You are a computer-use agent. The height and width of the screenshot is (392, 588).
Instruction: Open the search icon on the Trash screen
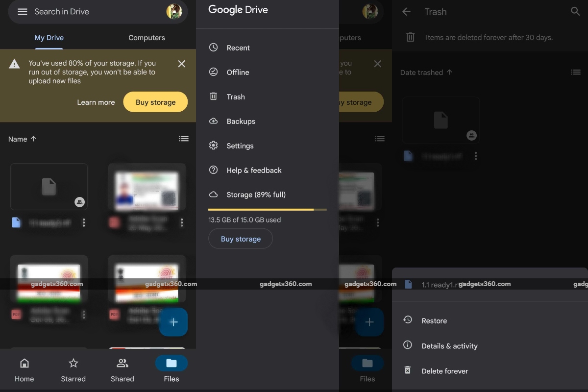click(x=575, y=11)
